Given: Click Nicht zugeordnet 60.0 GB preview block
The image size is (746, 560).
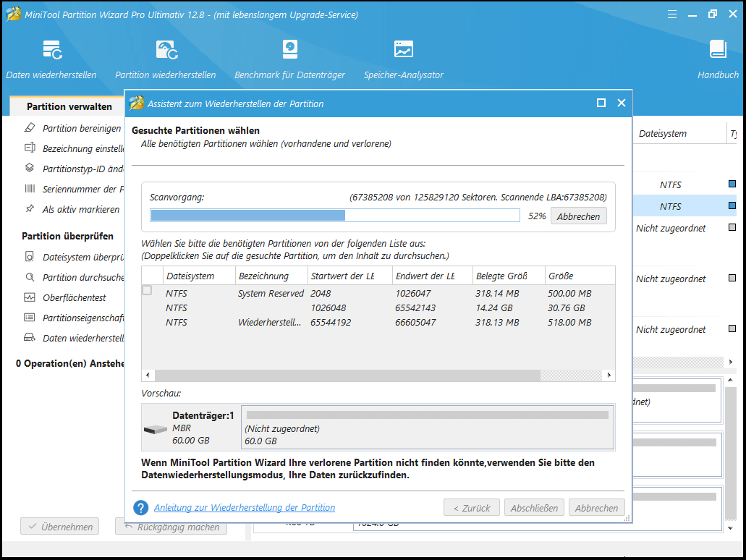Looking at the screenshot, I should 427,427.
